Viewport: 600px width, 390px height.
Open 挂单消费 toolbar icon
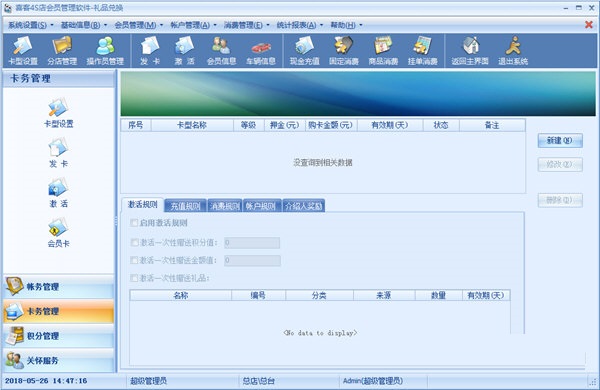click(x=422, y=51)
